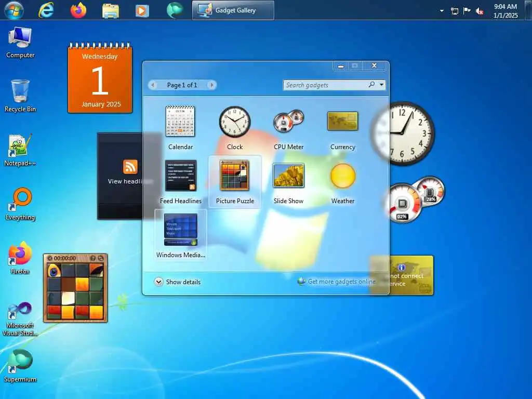The height and width of the screenshot is (399, 532).
Task: Click the Gadget Gallery taskbar button
Action: pyautogui.click(x=233, y=10)
